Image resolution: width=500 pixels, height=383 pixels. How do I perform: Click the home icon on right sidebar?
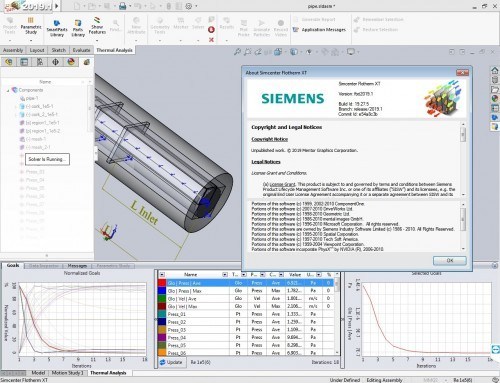[x=495, y=70]
